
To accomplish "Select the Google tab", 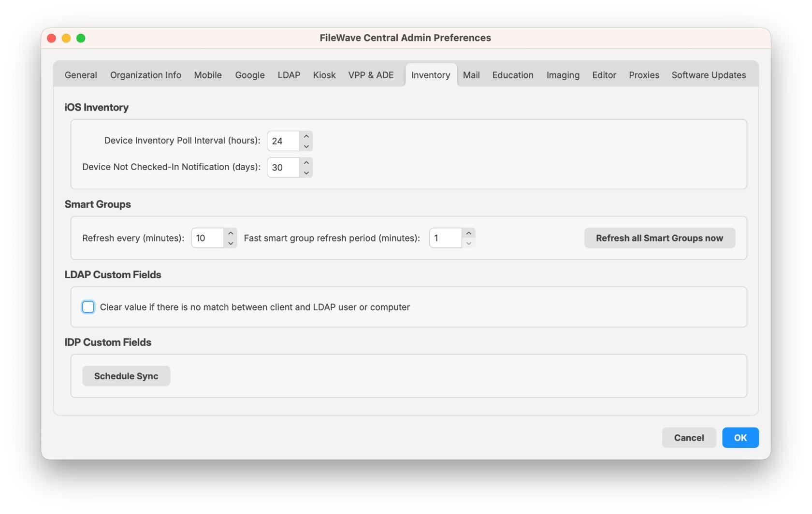I will [250, 75].
